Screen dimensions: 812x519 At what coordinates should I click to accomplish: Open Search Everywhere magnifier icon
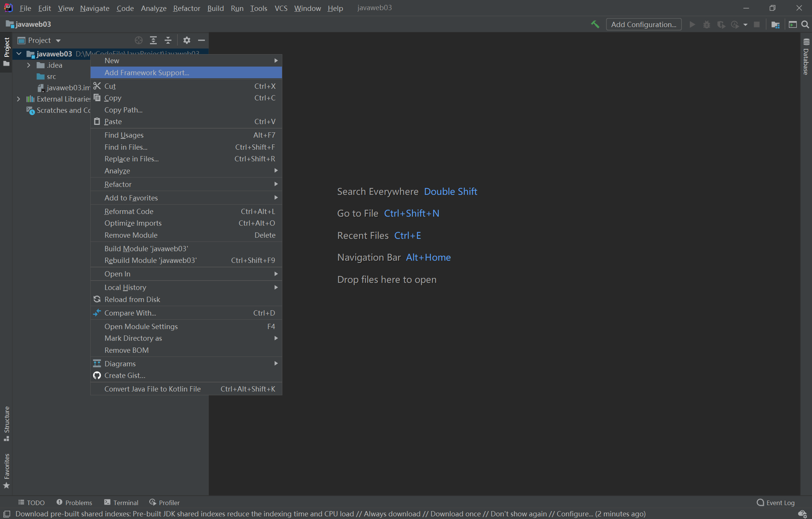click(805, 24)
